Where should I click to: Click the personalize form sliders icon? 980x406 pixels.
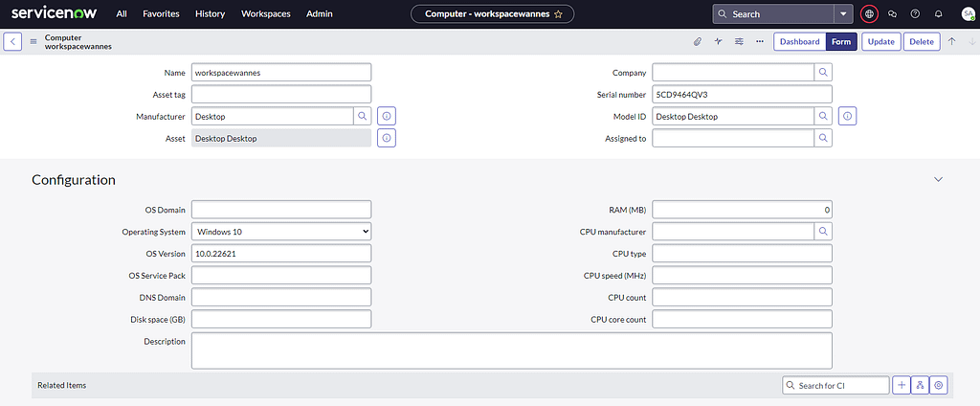pyautogui.click(x=739, y=41)
